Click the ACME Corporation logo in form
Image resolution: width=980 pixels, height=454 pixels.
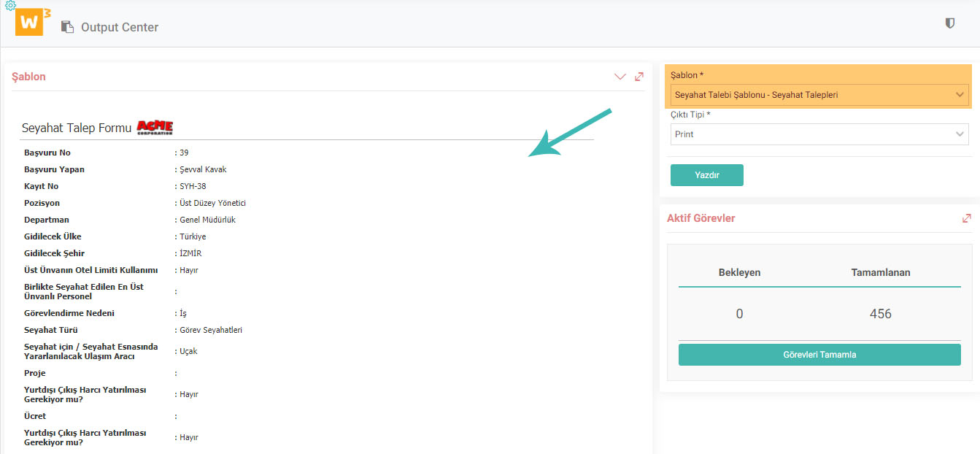coord(155,128)
